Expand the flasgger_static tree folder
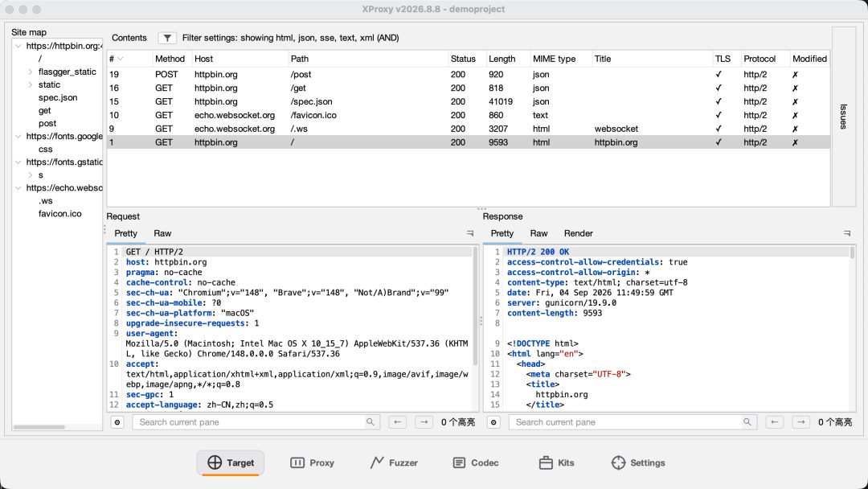868x489 pixels. point(31,72)
